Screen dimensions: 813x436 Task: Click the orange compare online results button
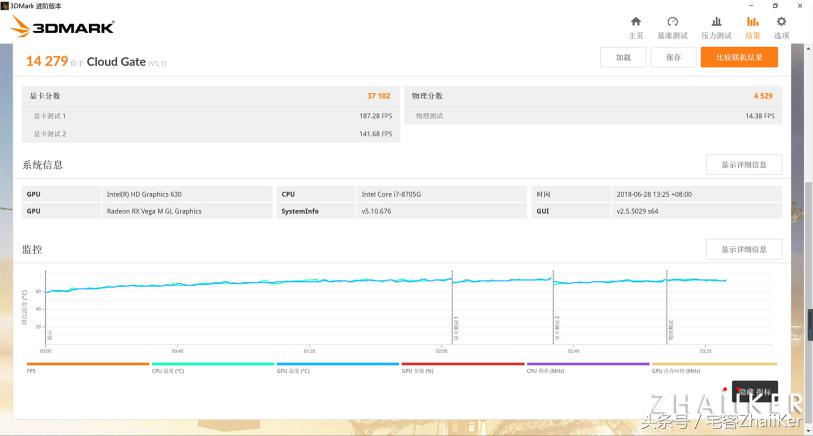point(739,58)
